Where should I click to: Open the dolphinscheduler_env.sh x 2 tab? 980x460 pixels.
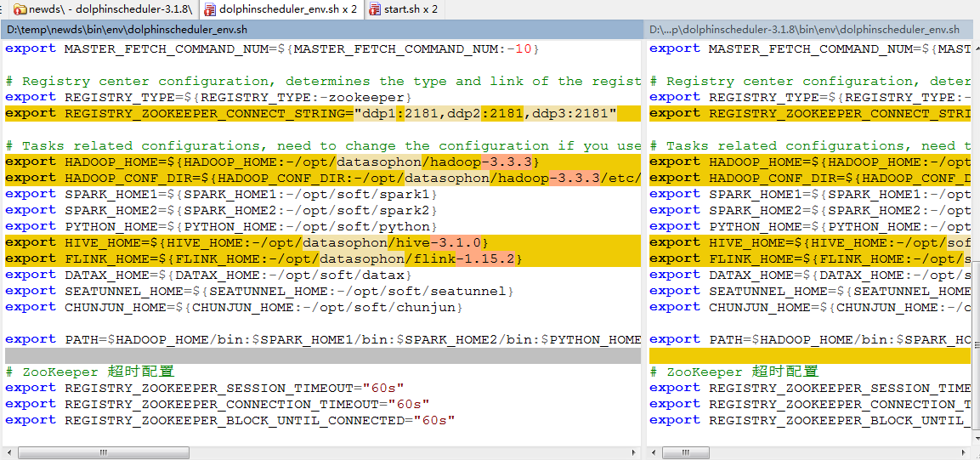pos(282,9)
